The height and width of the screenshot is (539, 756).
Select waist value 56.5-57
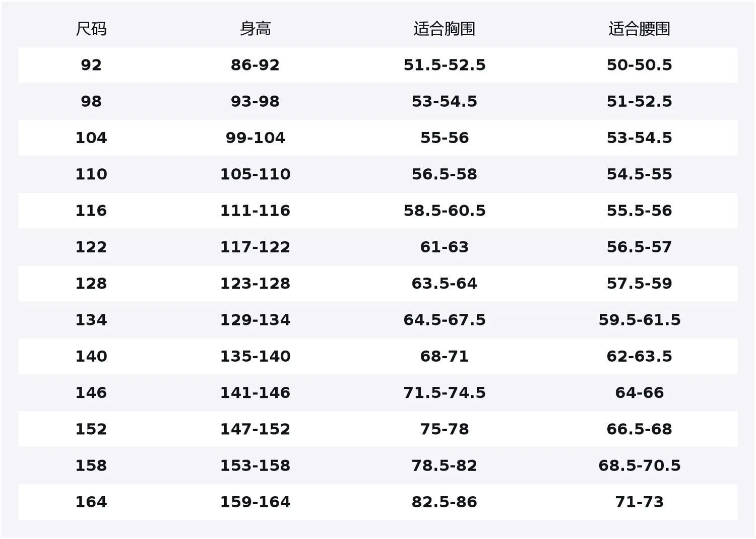point(639,247)
